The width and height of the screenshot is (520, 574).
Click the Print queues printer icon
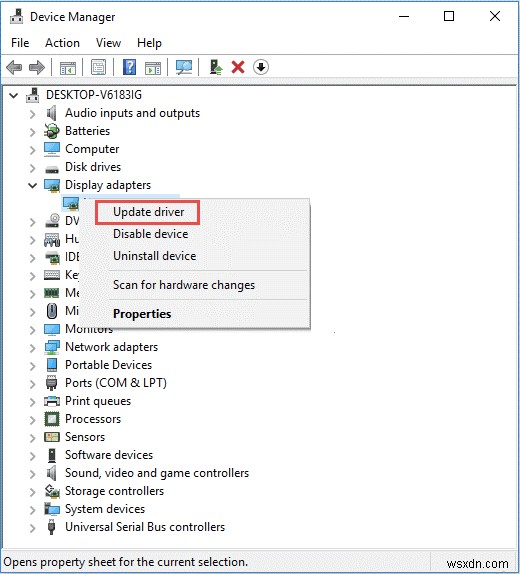52,401
